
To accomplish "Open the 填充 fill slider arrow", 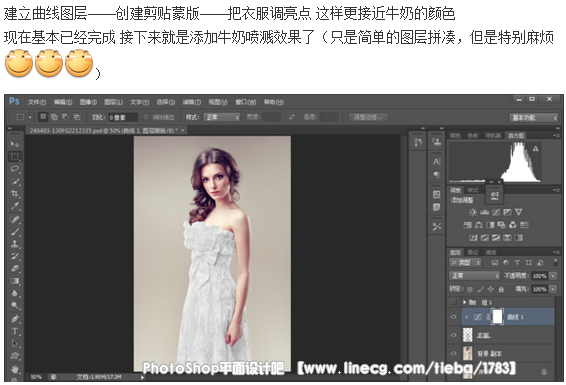I will click(553, 289).
